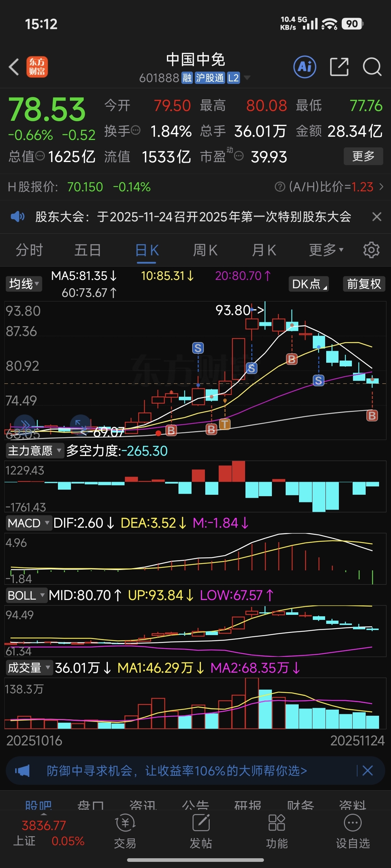
Task: Close the shareholder meeting notice
Action: coord(377,217)
